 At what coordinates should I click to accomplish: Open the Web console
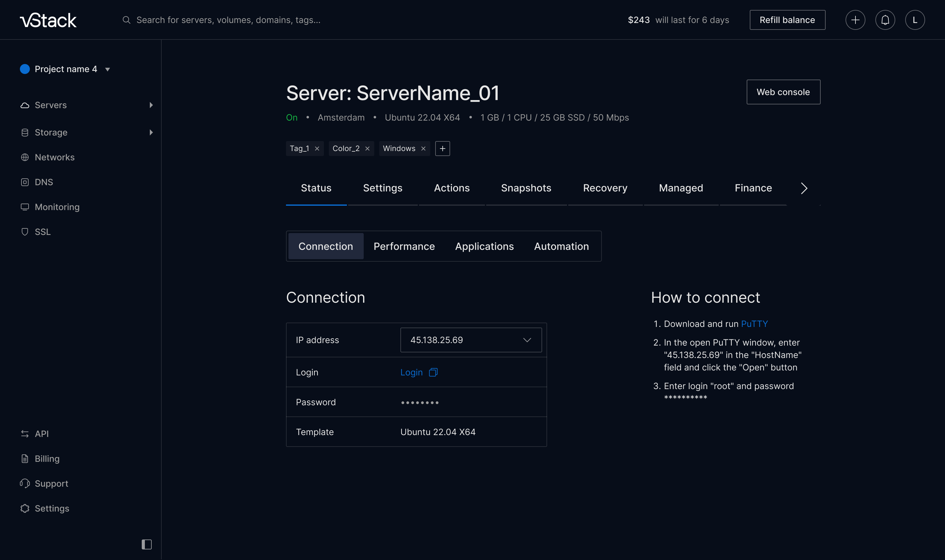(x=783, y=92)
